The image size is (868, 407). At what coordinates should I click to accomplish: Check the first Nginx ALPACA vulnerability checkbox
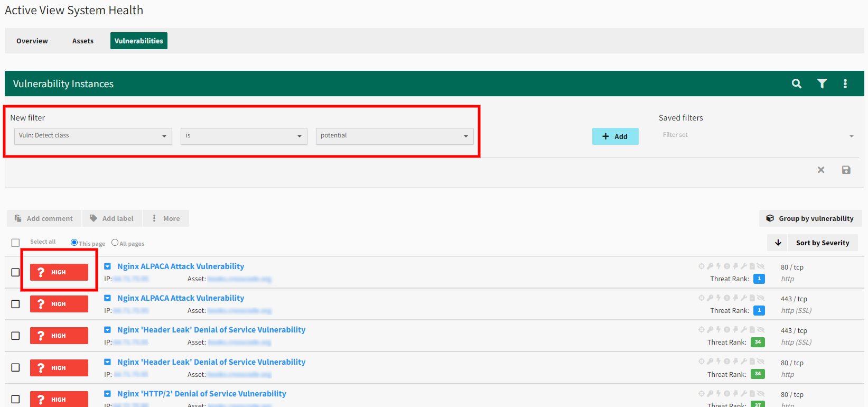[15, 272]
